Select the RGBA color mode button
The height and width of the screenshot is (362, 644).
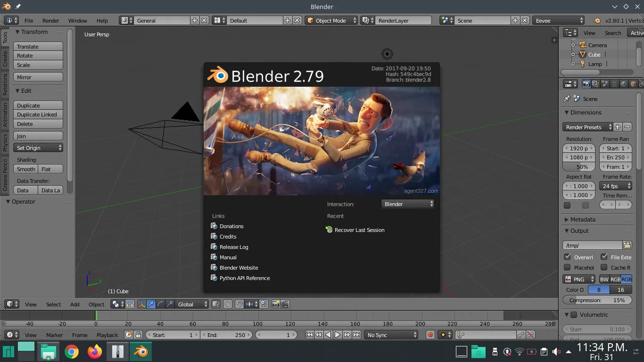pos(626,279)
